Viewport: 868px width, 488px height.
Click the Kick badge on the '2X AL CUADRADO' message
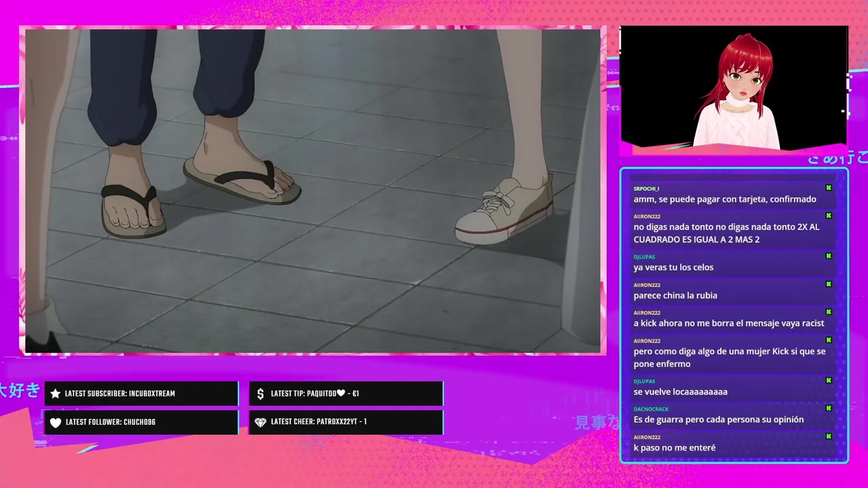pyautogui.click(x=829, y=216)
